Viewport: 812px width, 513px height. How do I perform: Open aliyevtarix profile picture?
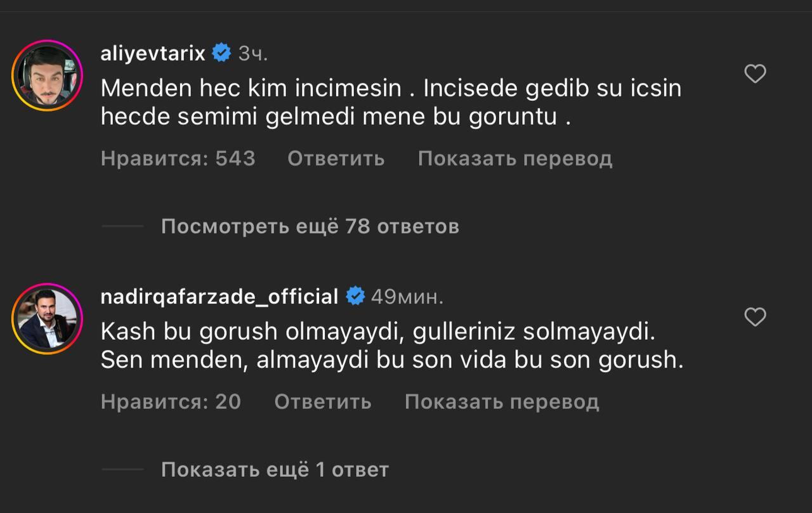pos(48,75)
